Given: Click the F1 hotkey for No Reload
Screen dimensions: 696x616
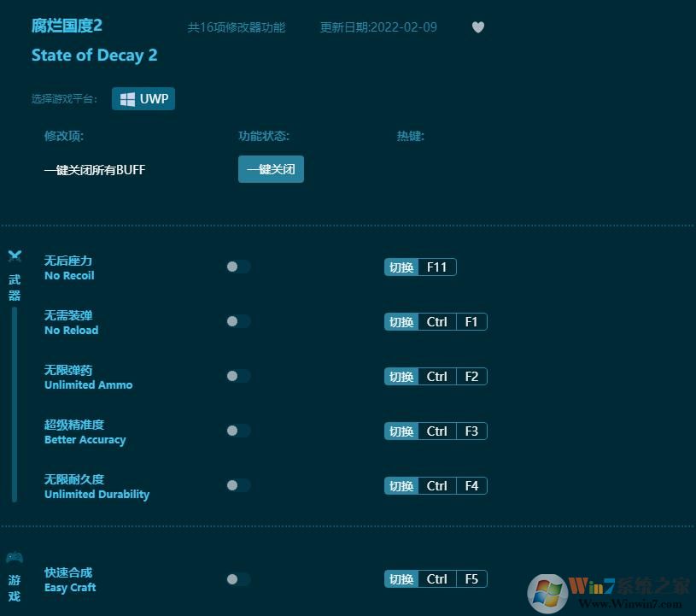Looking at the screenshot, I should tap(471, 322).
